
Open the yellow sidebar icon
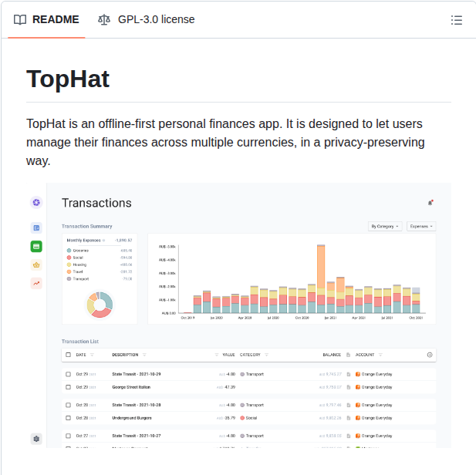pyautogui.click(x=36, y=264)
